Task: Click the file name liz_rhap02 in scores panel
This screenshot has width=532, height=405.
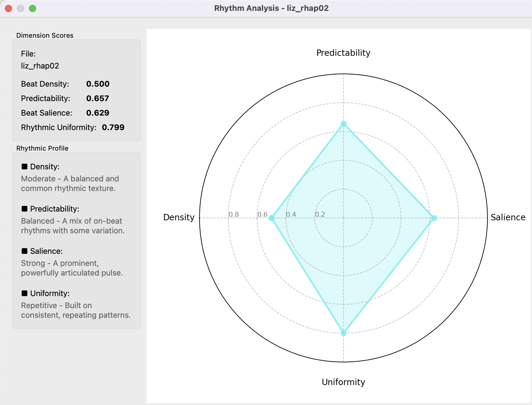Action: [x=40, y=66]
